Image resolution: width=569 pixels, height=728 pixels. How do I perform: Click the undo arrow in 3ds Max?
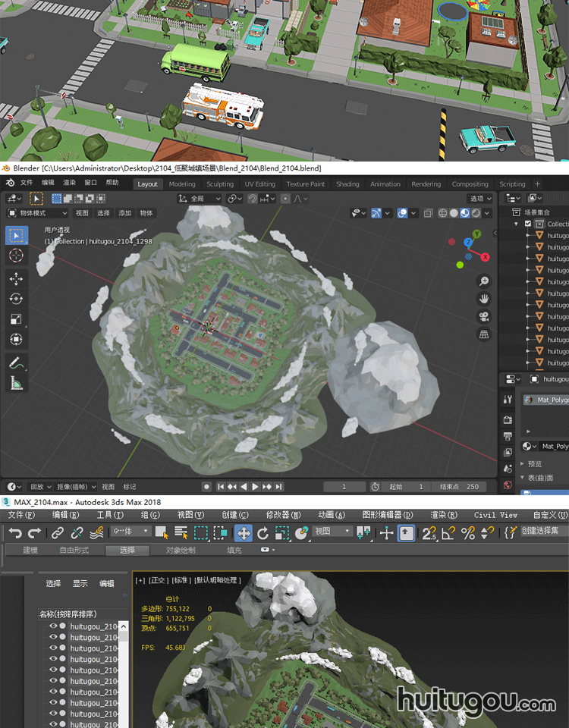point(14,533)
